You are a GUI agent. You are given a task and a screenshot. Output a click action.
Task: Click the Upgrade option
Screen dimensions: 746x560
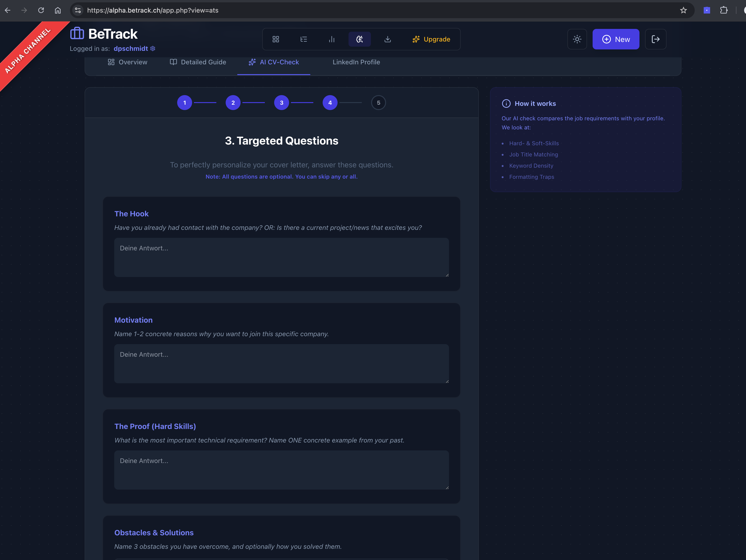(x=432, y=39)
